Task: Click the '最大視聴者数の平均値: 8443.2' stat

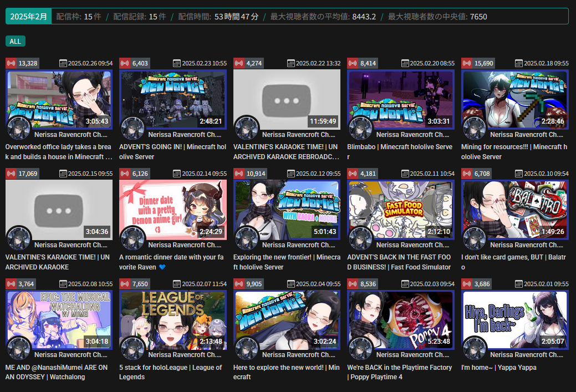Action: point(323,17)
